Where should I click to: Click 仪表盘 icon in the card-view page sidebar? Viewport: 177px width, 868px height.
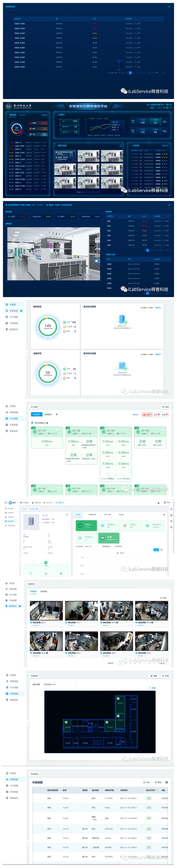(7, 406)
